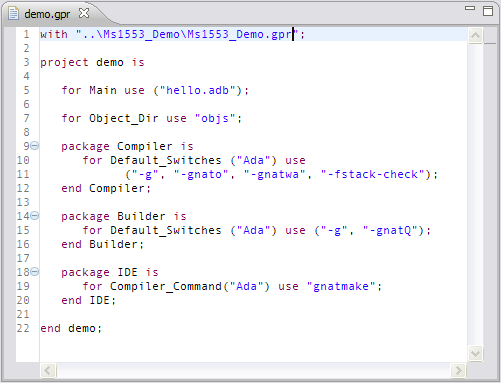The height and width of the screenshot is (383, 501).
Task: Click the "-gnatQ" switch string
Action: 390,230
